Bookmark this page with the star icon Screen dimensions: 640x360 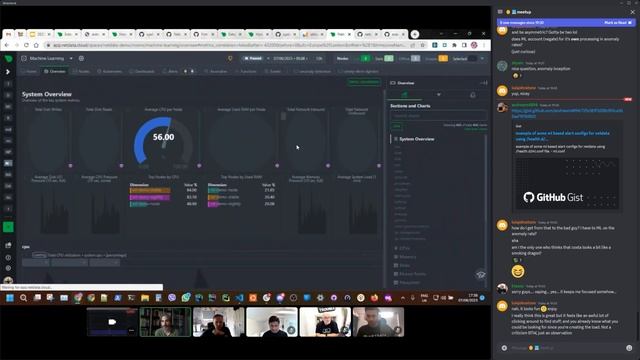[422, 45]
